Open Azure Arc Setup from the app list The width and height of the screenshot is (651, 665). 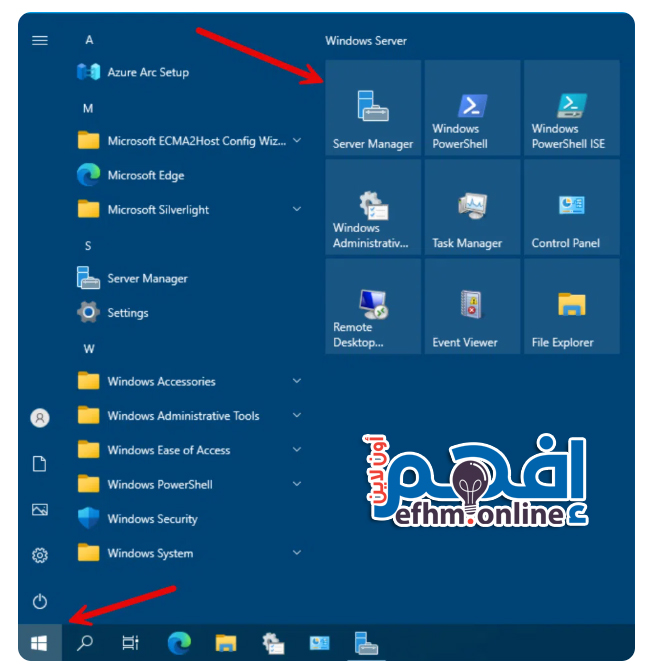147,72
